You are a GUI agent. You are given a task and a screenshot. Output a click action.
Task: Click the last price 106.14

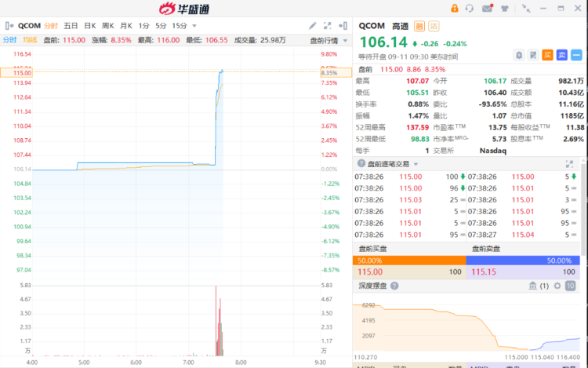[383, 42]
